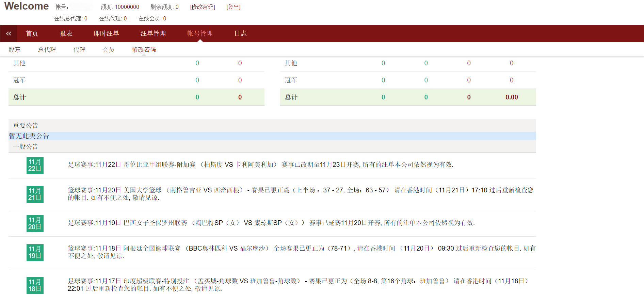Click the 11月18日 green date badge
The image size is (644, 301).
coord(35,285)
